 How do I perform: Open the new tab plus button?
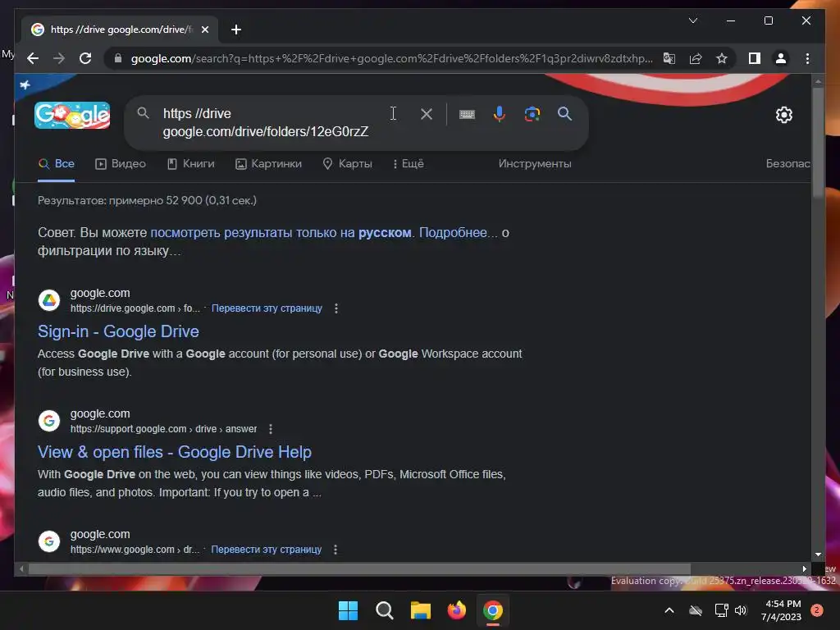(x=236, y=30)
